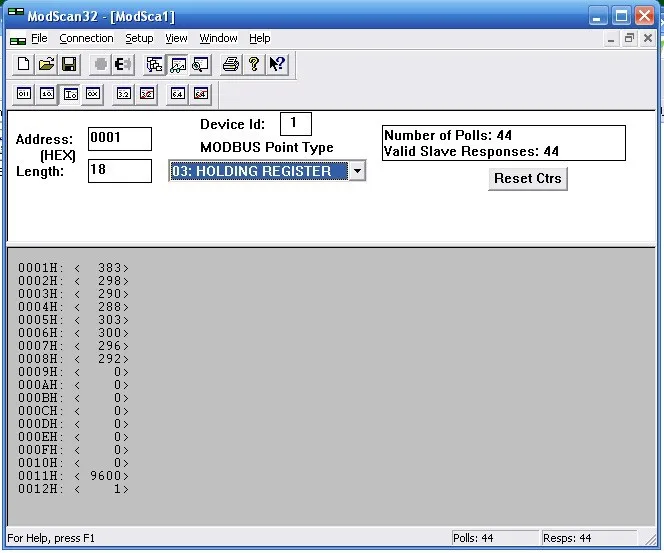Click the Address input field 0001
Viewport: 664px width, 553px height.
click(x=120, y=138)
